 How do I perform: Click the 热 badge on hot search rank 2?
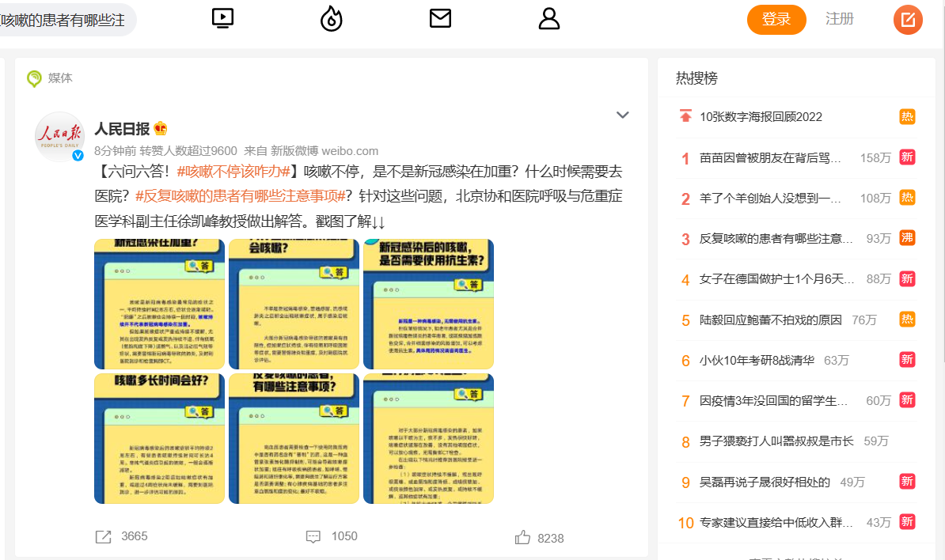907,198
